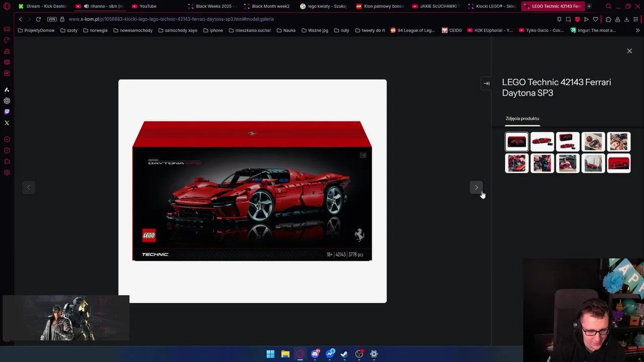This screenshot has width=644, height=362.
Task: Open mieszkania suchar bookmarks folder
Action: pos(250,30)
